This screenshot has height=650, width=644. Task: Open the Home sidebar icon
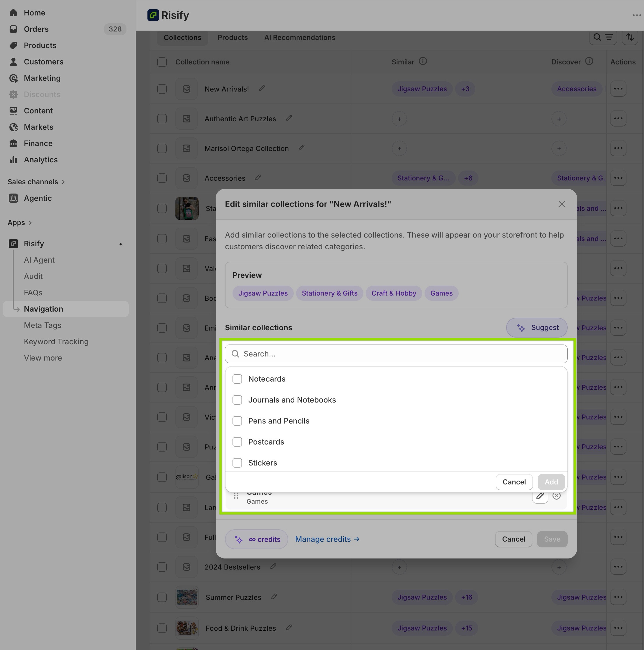click(x=13, y=13)
